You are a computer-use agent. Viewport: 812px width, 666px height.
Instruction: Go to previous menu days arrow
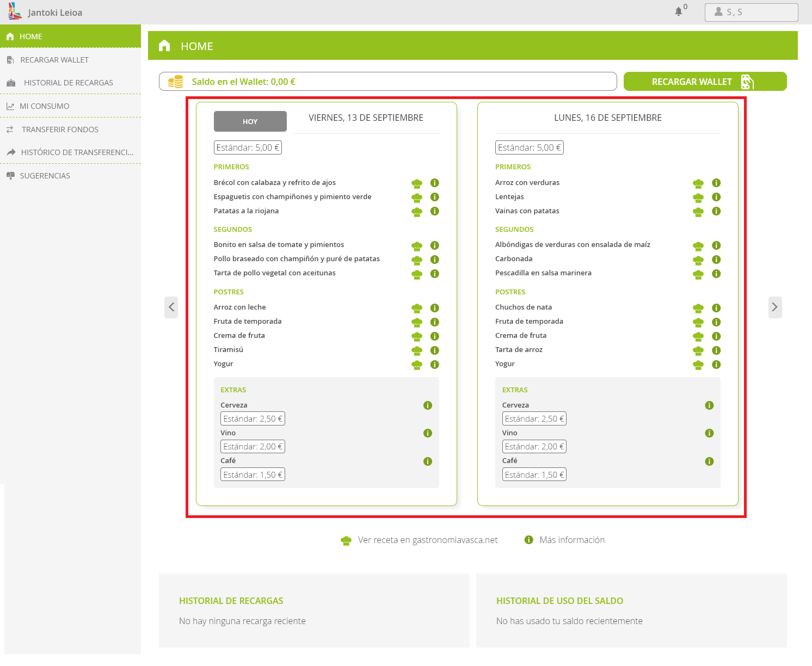(x=171, y=307)
